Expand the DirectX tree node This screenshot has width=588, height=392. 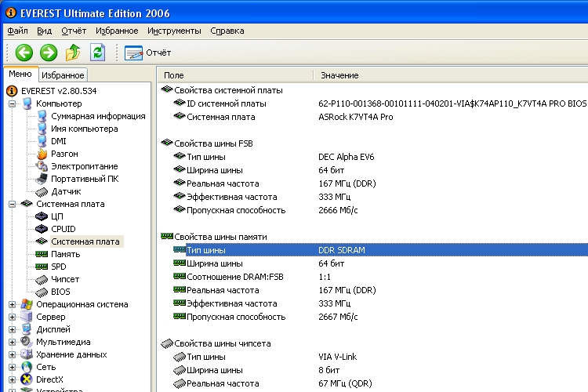point(12,379)
